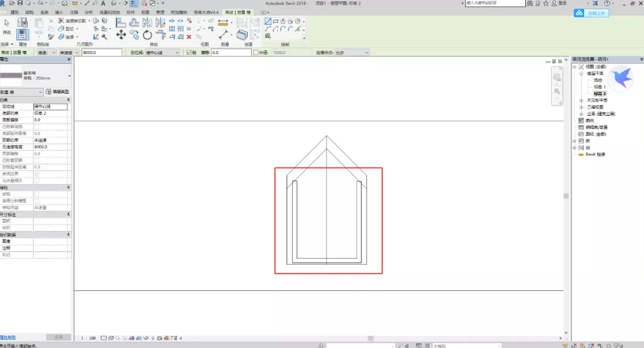Viewport: 644px width, 348px height.
Task: Switch to the 注释 ribbon tab
Action: [74, 12]
